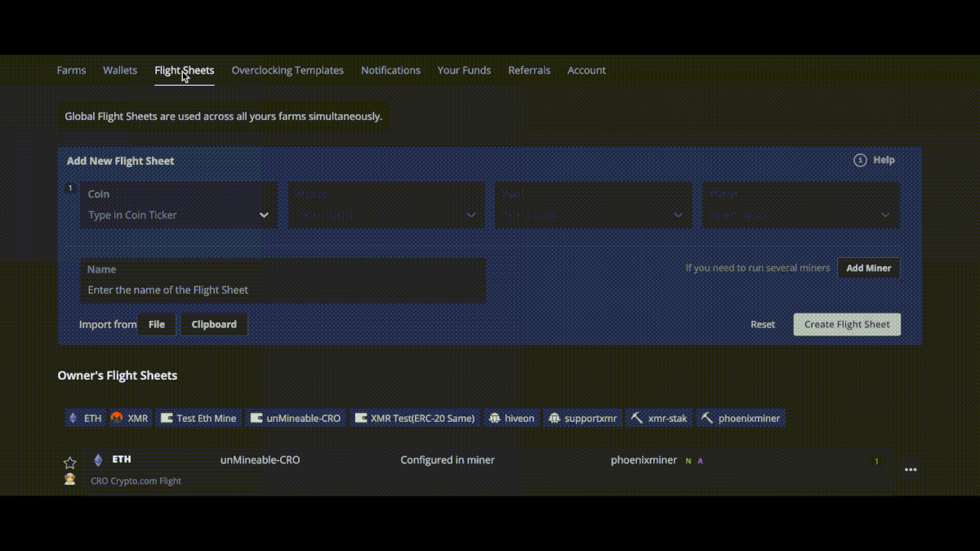Viewport: 980px width, 551px height.
Task: Star the CRO Crypto.com Flight sheet
Action: [70, 463]
